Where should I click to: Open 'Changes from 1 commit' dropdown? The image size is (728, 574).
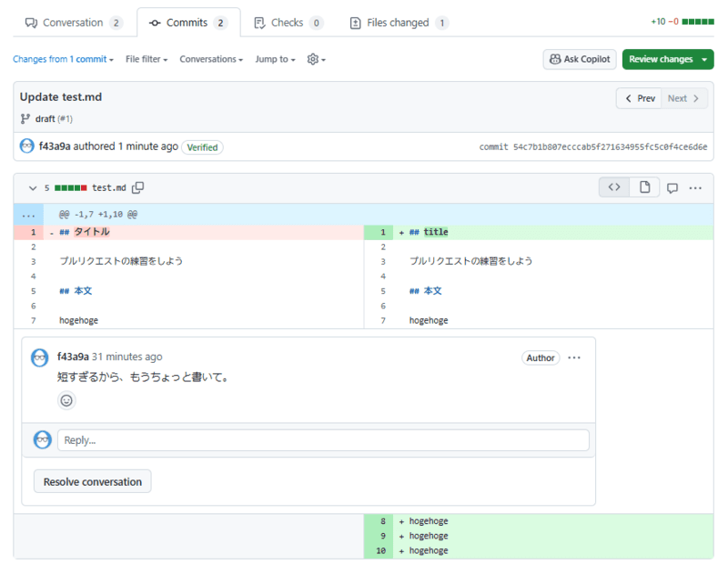point(63,59)
